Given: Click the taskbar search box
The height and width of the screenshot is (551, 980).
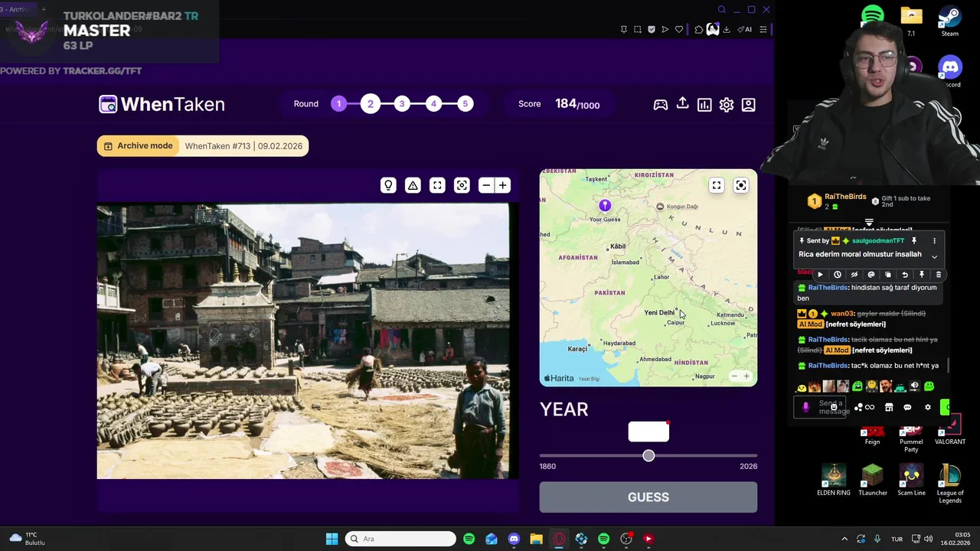Looking at the screenshot, I should tap(400, 539).
